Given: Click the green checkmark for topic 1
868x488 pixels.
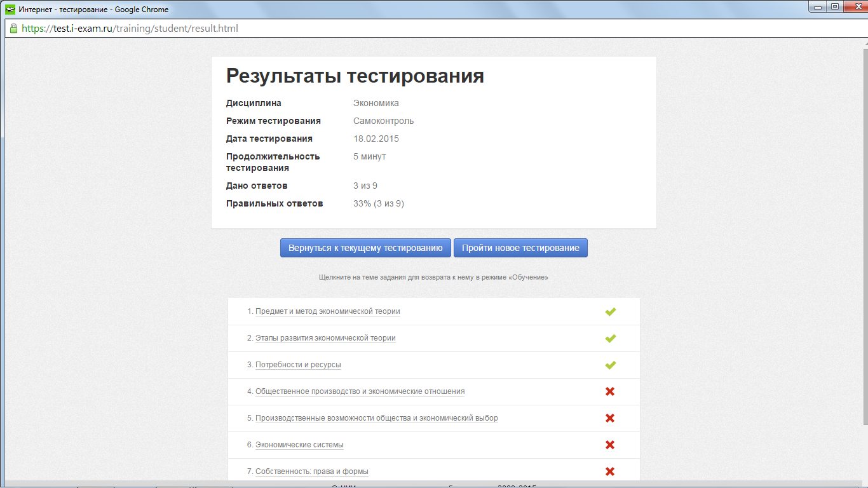Looking at the screenshot, I should coord(611,312).
